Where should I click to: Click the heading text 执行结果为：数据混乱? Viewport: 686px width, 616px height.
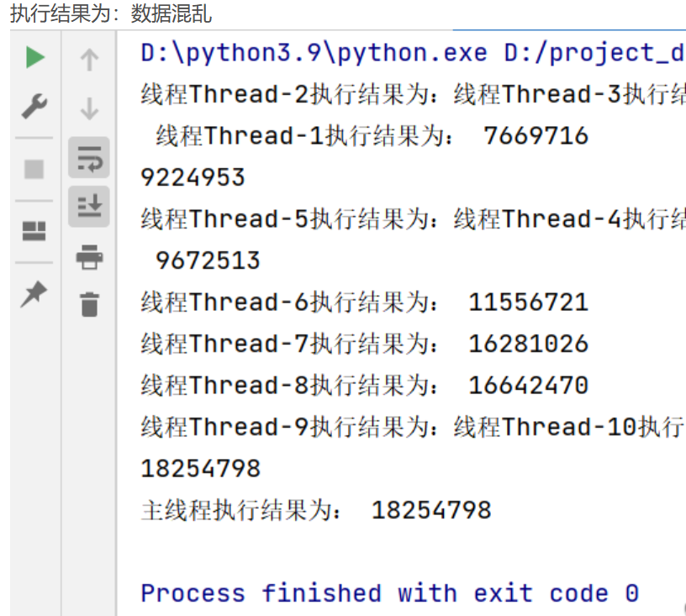pyautogui.click(x=110, y=13)
